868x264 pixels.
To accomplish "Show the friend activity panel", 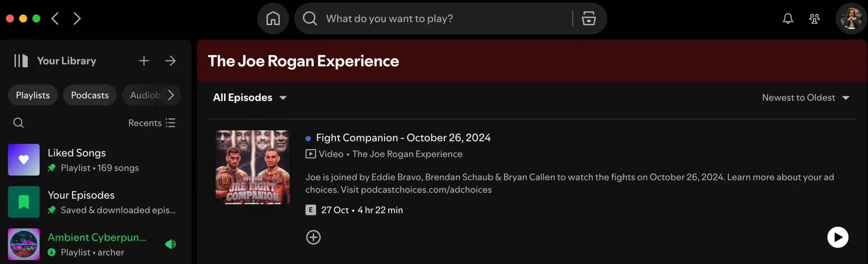I will click(815, 18).
